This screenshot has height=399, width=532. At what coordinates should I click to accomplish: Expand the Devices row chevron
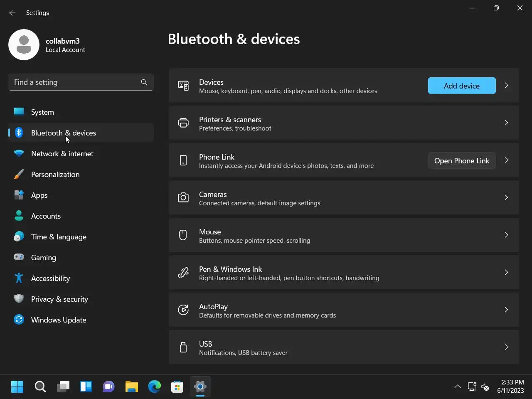pos(506,85)
